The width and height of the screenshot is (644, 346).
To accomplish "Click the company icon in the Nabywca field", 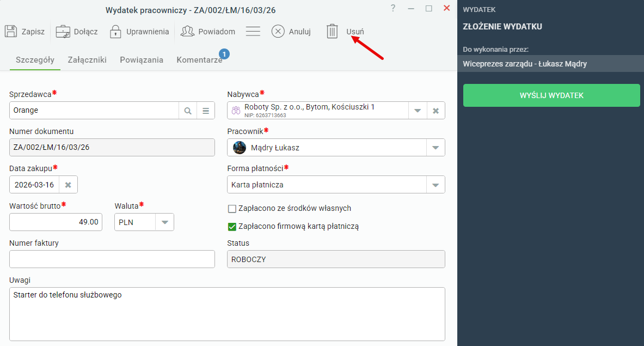I will 236,111.
